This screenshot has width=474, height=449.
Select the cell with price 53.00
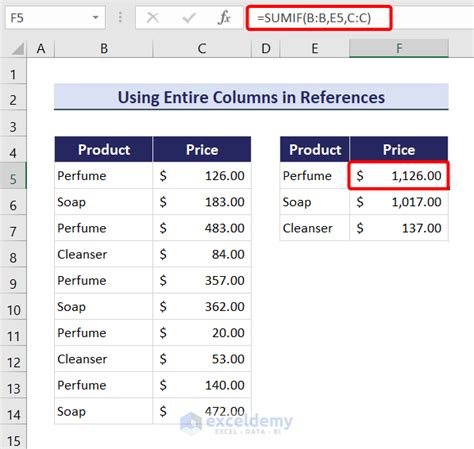(202, 359)
